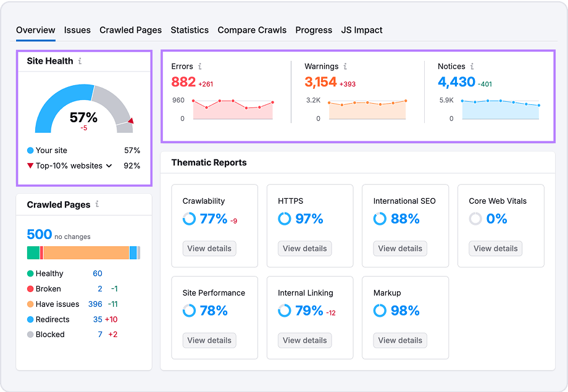View details for the Internal Linking report
The width and height of the screenshot is (568, 392).
tap(304, 340)
